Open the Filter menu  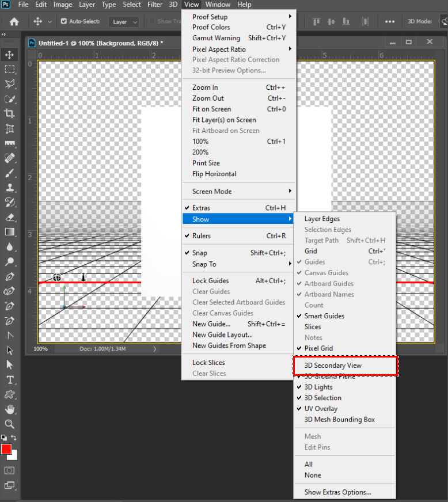pyautogui.click(x=155, y=5)
